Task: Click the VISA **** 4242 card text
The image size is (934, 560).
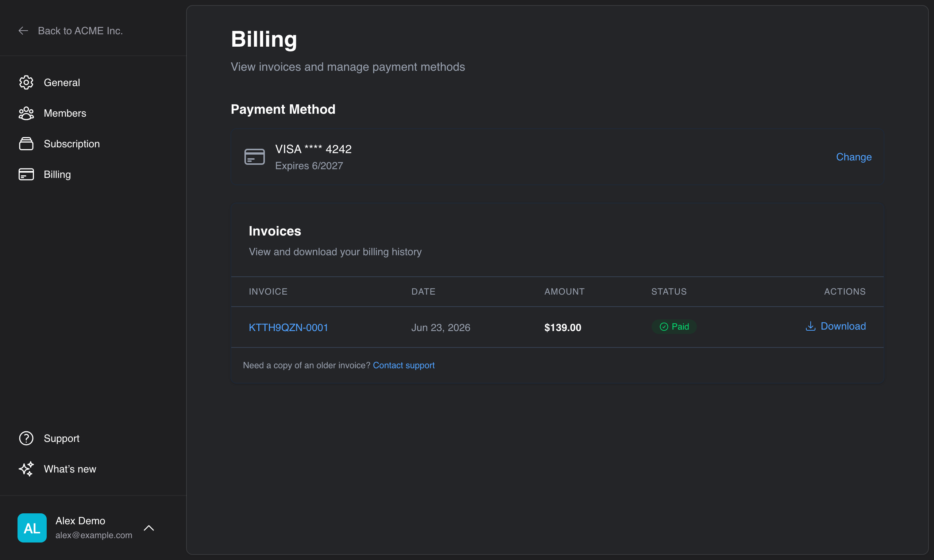Action: (313, 149)
